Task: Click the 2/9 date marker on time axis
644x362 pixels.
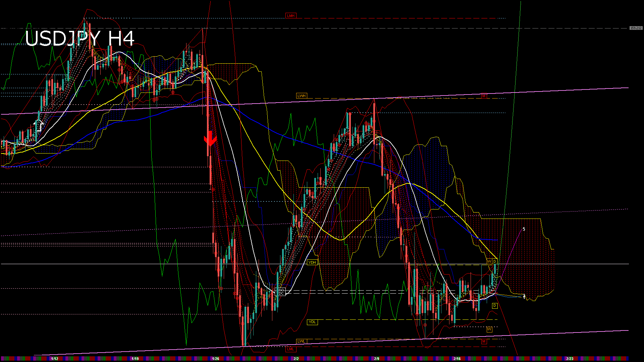Action: pos(377,359)
